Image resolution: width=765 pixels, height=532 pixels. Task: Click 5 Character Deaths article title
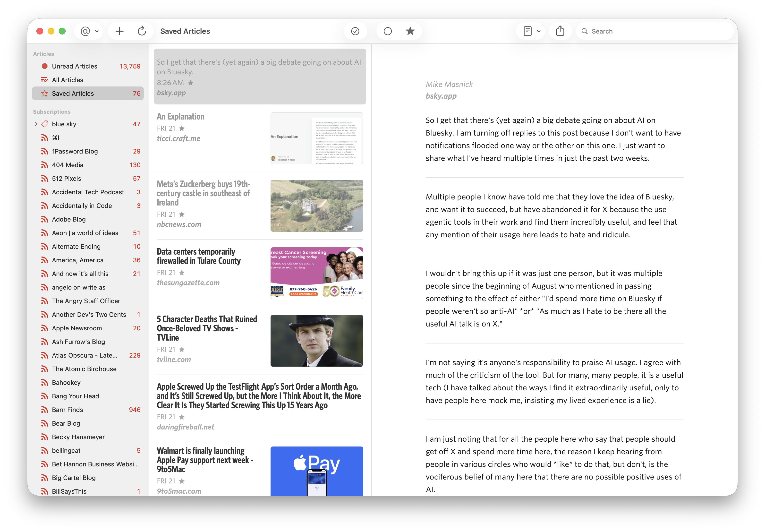(x=207, y=328)
